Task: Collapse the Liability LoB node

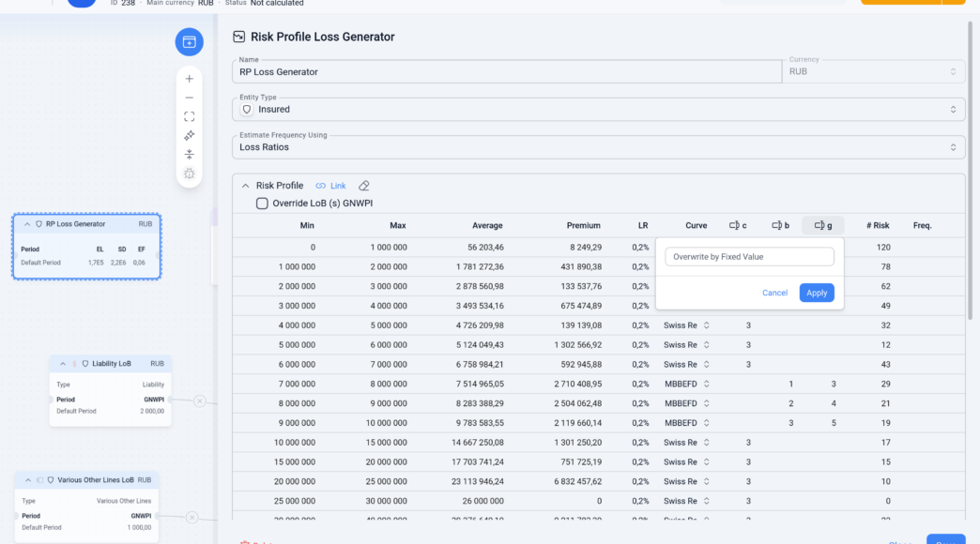Action: pyautogui.click(x=63, y=364)
